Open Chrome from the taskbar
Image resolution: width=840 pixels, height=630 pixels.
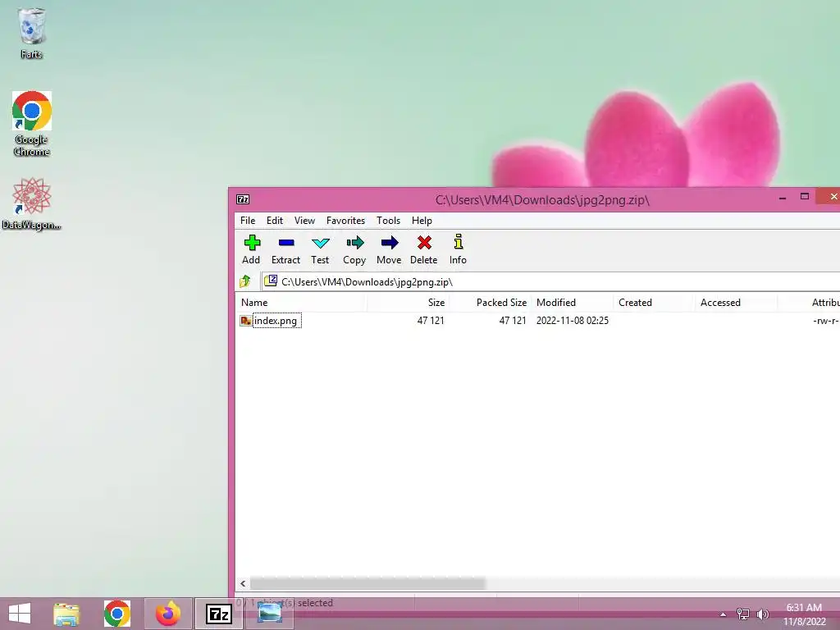coord(116,614)
